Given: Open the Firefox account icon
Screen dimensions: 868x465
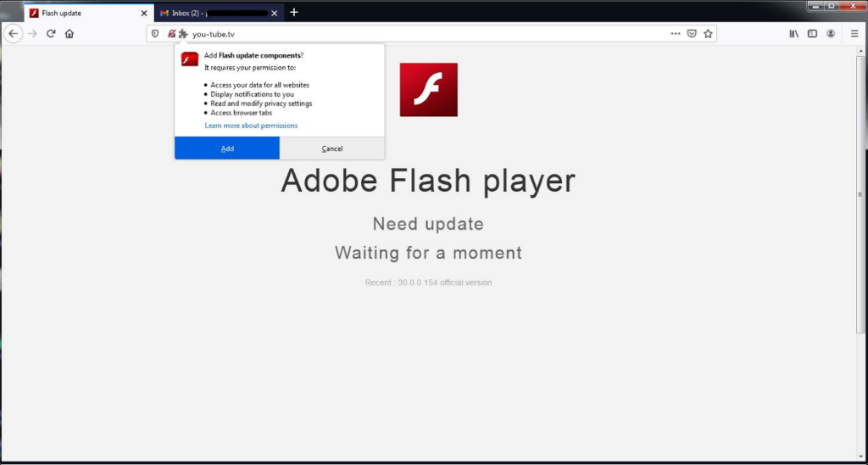Looking at the screenshot, I should (x=831, y=34).
